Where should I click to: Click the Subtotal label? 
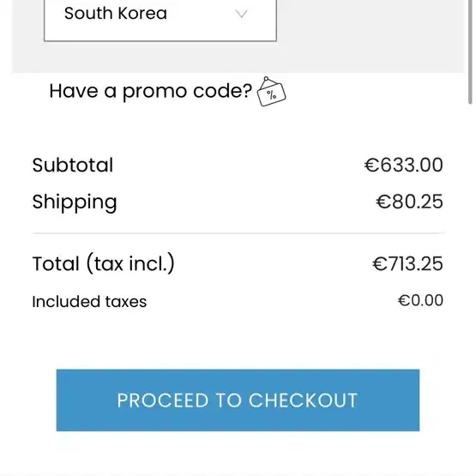pyautogui.click(x=73, y=166)
